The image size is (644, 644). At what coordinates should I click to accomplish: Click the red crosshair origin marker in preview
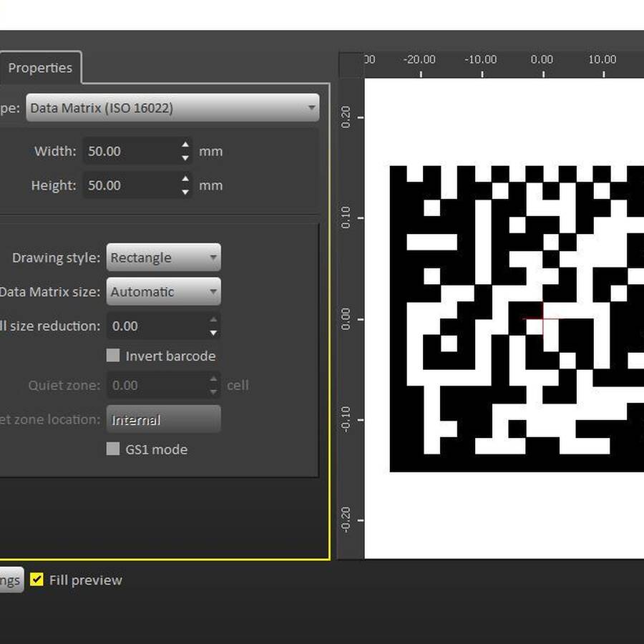[x=543, y=318]
